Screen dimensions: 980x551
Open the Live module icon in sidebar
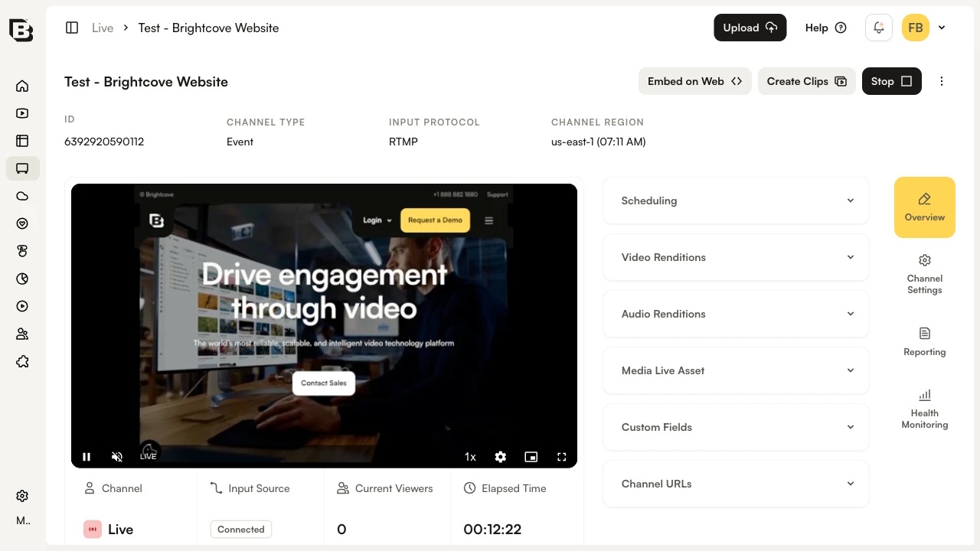point(22,168)
